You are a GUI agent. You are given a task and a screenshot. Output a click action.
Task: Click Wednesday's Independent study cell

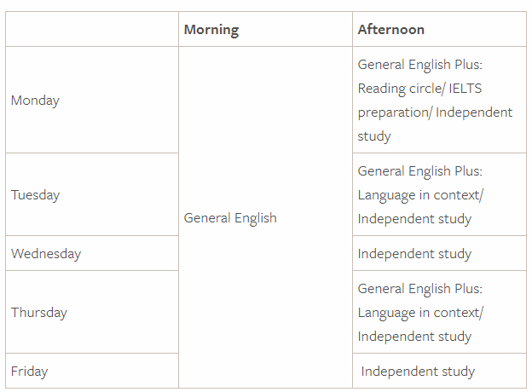414,254
